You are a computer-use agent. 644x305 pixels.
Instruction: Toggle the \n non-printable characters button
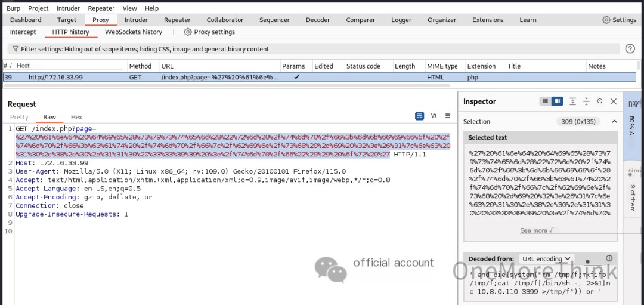point(434,116)
